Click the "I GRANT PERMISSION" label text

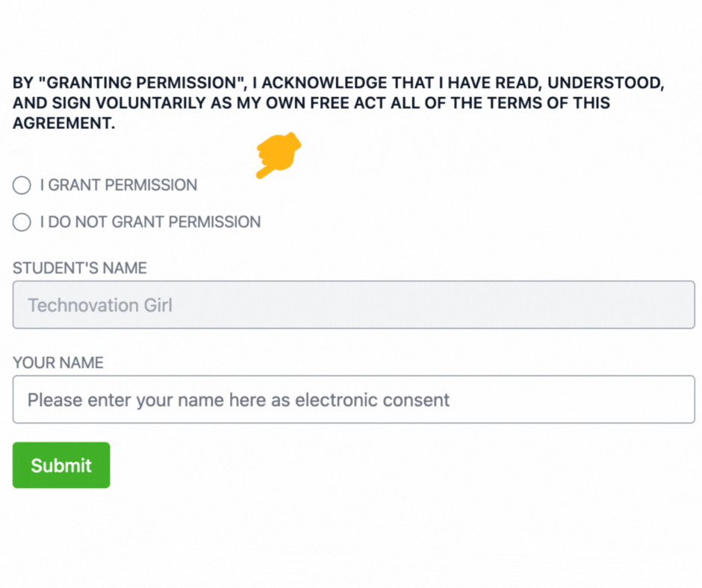pos(119,185)
